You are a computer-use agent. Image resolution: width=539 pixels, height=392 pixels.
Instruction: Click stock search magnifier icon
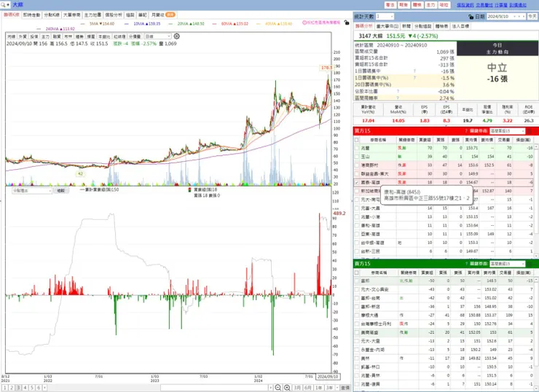3,5
